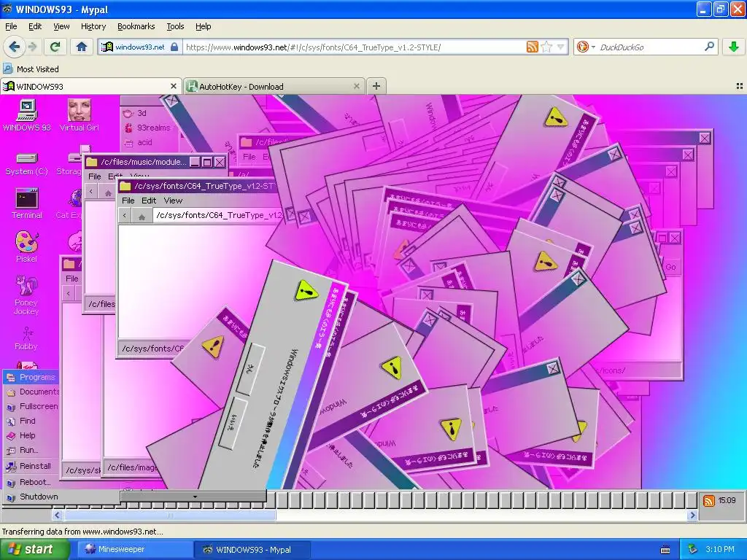747x560 pixels.
Task: Click the orange RSS feed icon in the address bar
Action: click(532, 47)
